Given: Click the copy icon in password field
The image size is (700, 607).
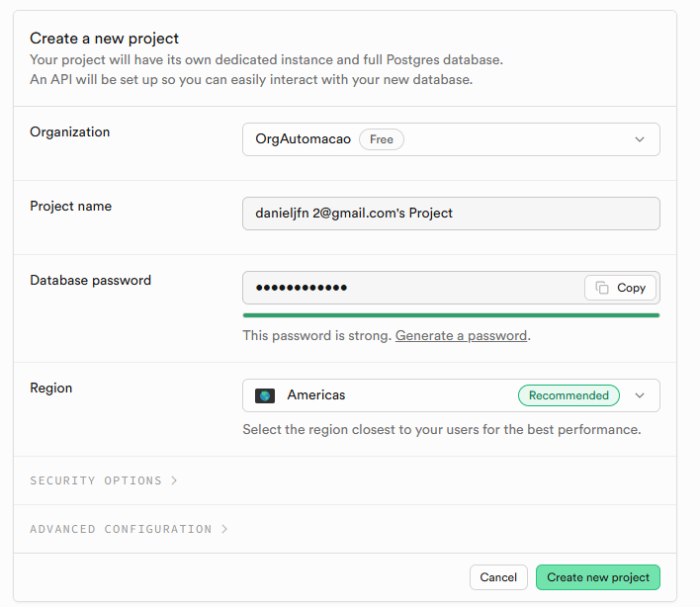Looking at the screenshot, I should (x=602, y=288).
